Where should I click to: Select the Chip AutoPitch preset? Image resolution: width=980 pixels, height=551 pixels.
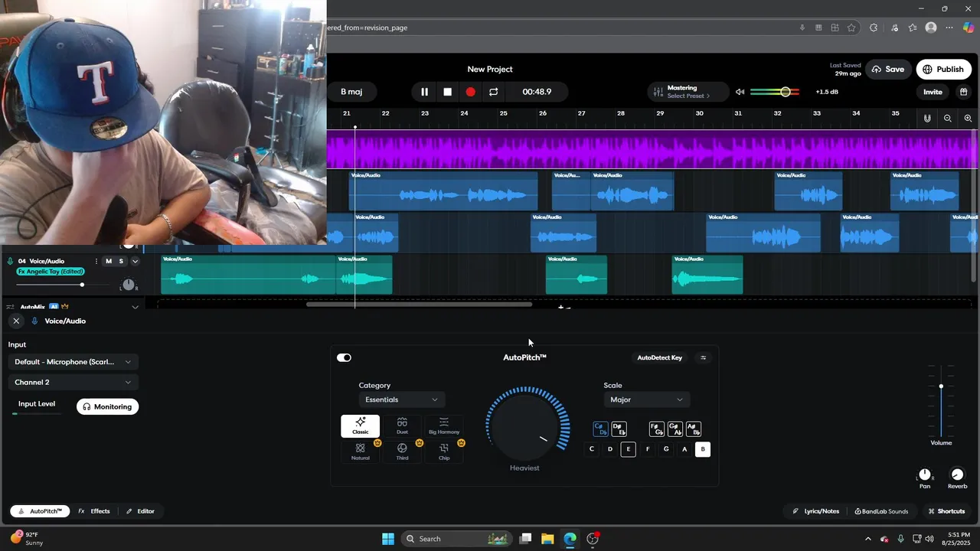tap(444, 452)
